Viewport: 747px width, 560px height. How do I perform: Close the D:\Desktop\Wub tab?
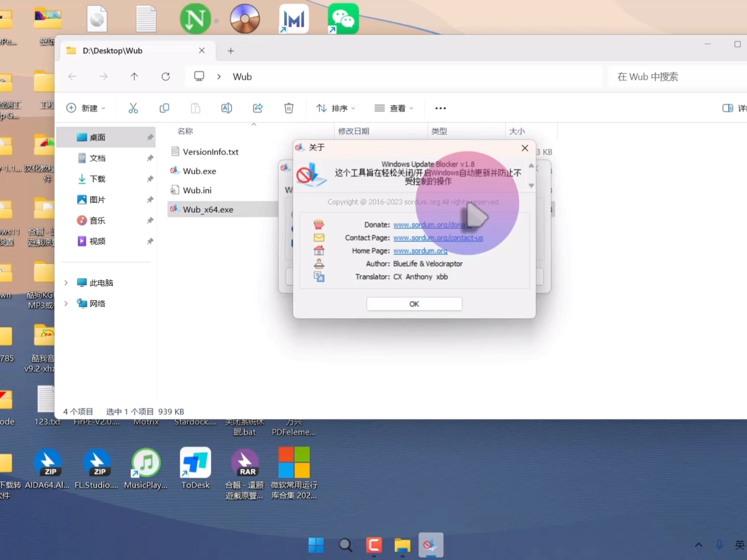202,51
